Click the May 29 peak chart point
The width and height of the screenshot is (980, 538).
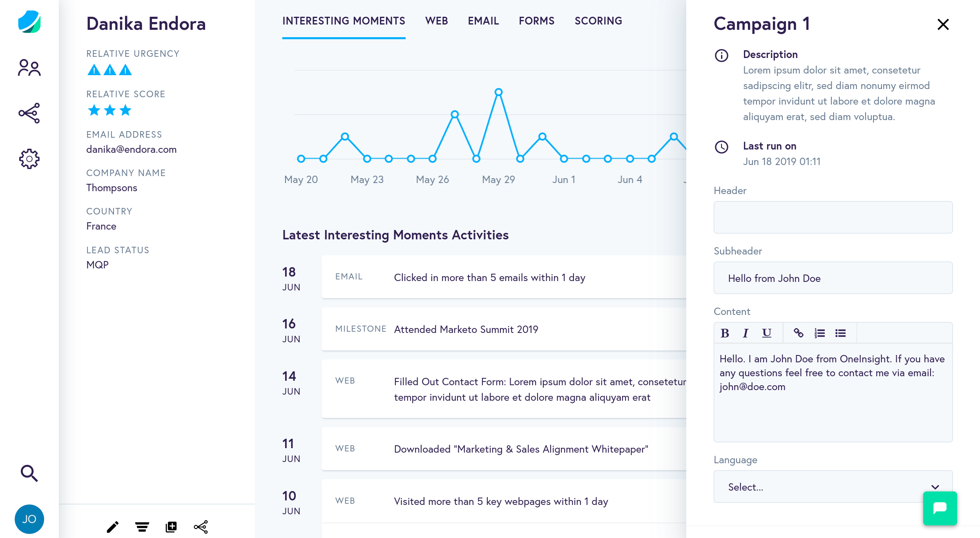point(498,92)
